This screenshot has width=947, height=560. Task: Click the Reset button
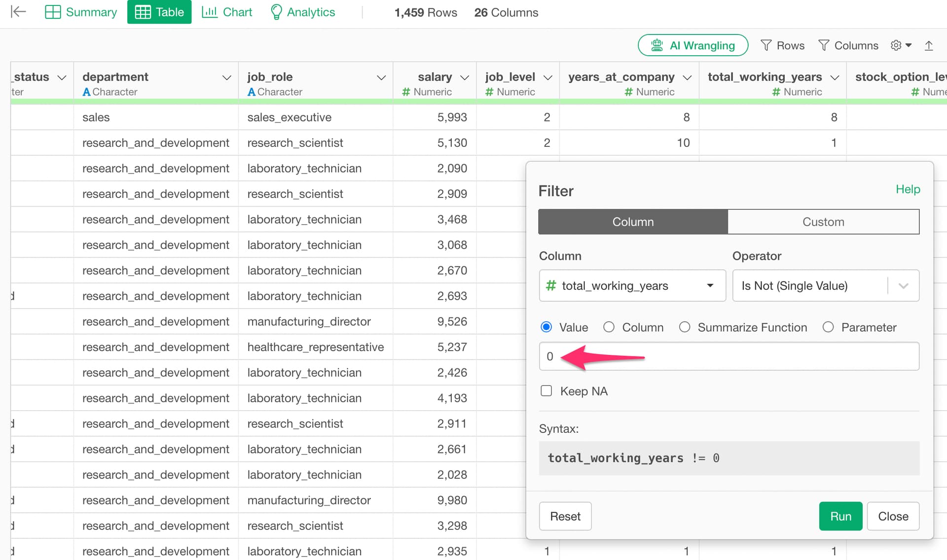pos(565,516)
